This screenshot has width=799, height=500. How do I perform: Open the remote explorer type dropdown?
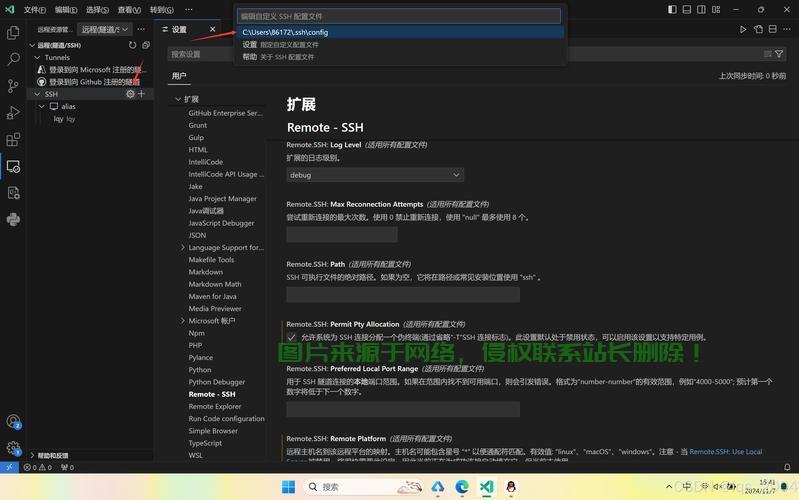[104, 30]
